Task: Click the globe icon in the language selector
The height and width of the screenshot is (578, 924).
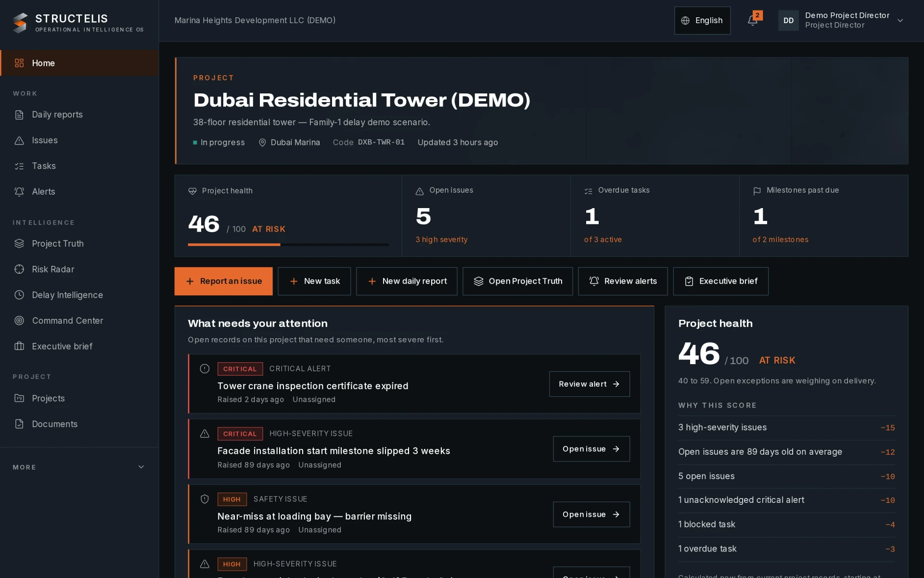Action: coord(685,20)
